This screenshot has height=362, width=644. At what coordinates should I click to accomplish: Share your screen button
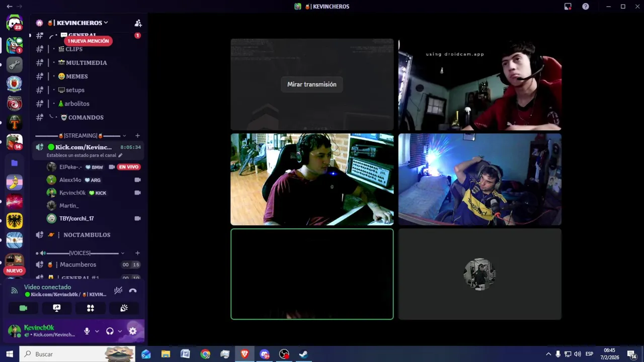(x=57, y=308)
